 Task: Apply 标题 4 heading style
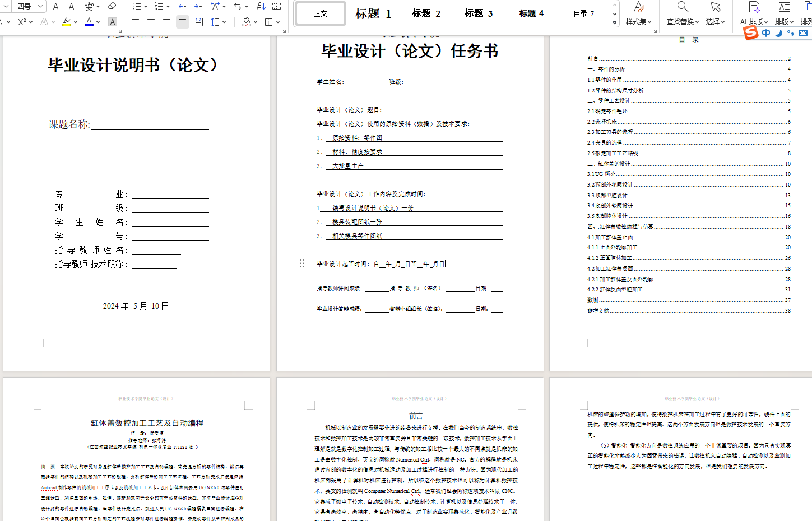coord(531,13)
